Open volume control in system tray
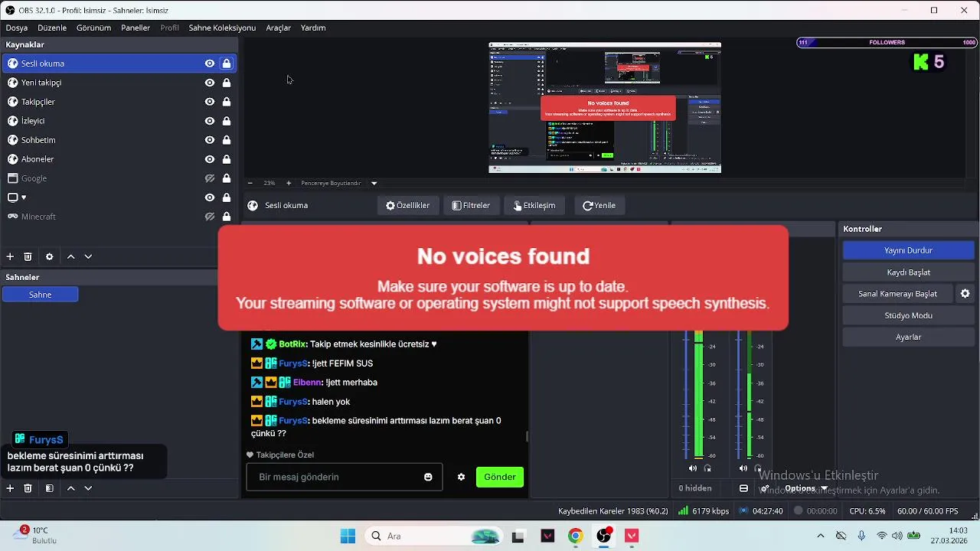Viewport: 980px width, 551px height. coord(897,536)
